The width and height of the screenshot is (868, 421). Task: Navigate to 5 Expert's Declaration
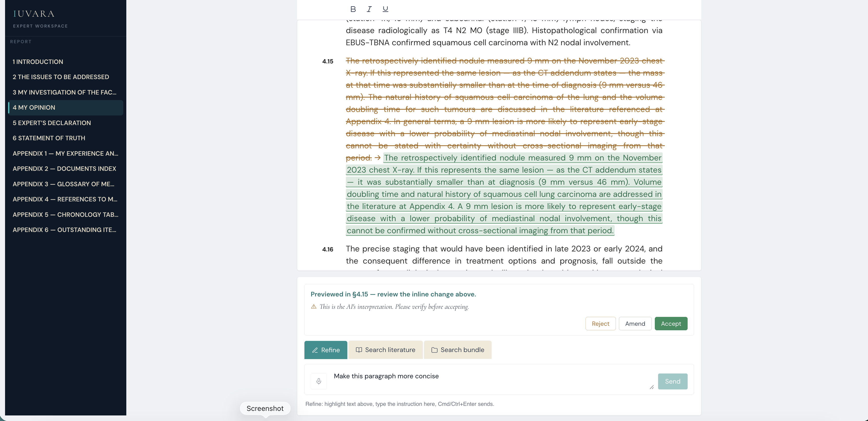tap(66, 123)
